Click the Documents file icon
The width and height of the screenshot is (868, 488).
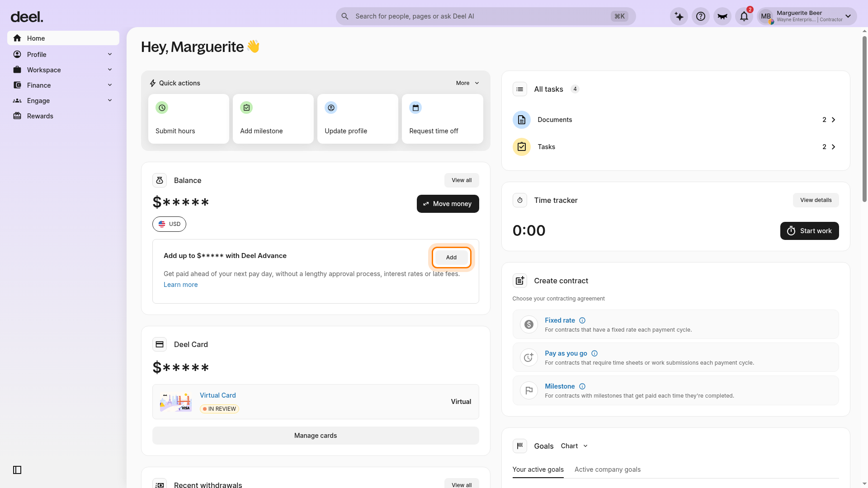click(522, 120)
